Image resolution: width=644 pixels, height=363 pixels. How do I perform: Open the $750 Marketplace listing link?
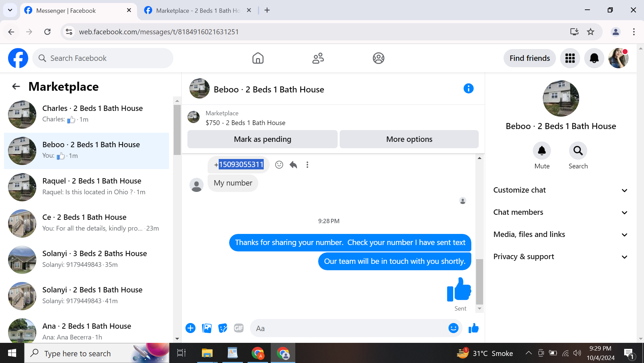point(245,123)
